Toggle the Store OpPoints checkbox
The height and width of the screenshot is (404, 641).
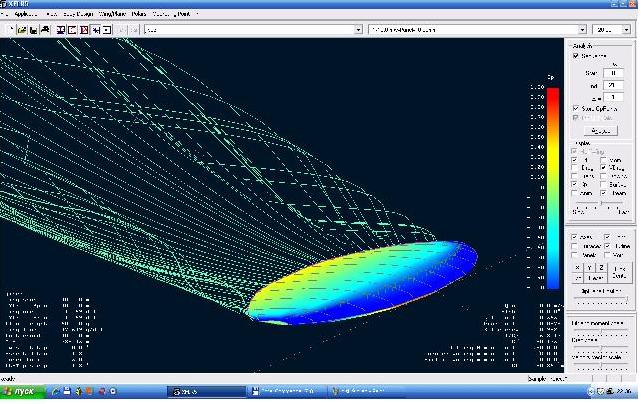(x=576, y=108)
